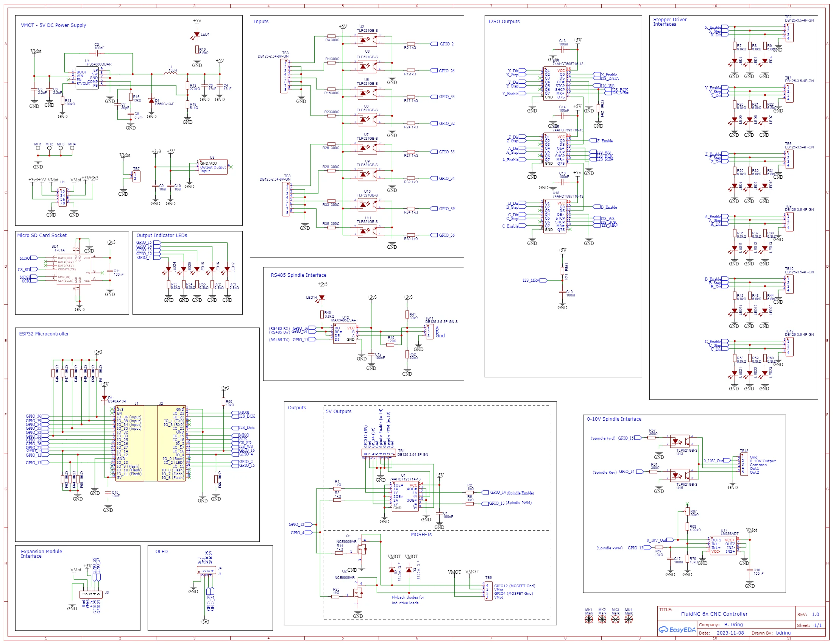Select the TB7 two-pin terminal block
Image resolution: width=833 pixels, height=644 pixels.
click(x=136, y=176)
